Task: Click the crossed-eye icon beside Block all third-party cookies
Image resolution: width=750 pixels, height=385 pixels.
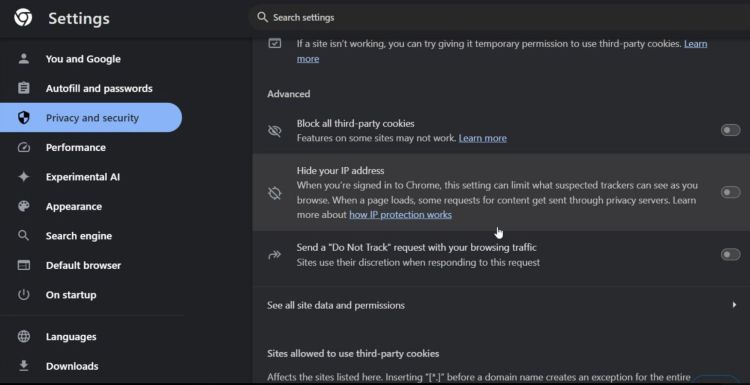Action: 275,131
